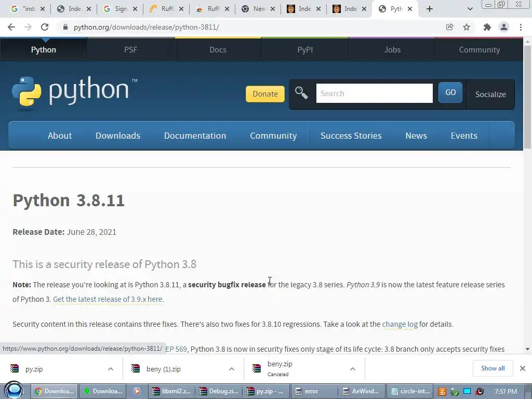Open the About navigation menu
This screenshot has width=532, height=399.
[60, 136]
